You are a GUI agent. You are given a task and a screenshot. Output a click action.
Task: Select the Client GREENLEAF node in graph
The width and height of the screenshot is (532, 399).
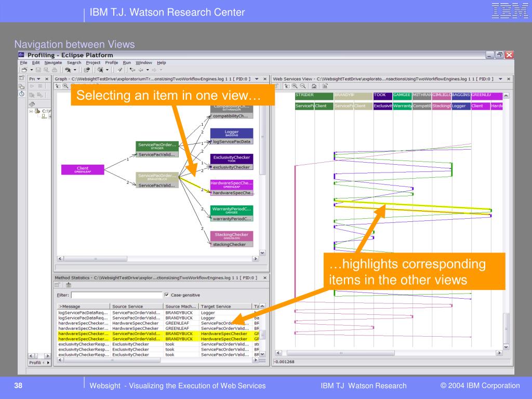[83, 170]
